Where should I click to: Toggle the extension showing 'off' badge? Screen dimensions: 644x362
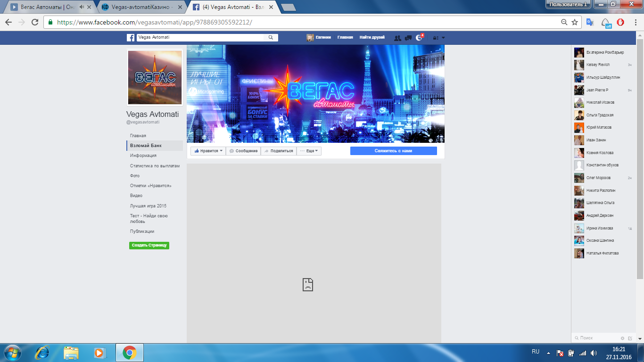tap(606, 23)
